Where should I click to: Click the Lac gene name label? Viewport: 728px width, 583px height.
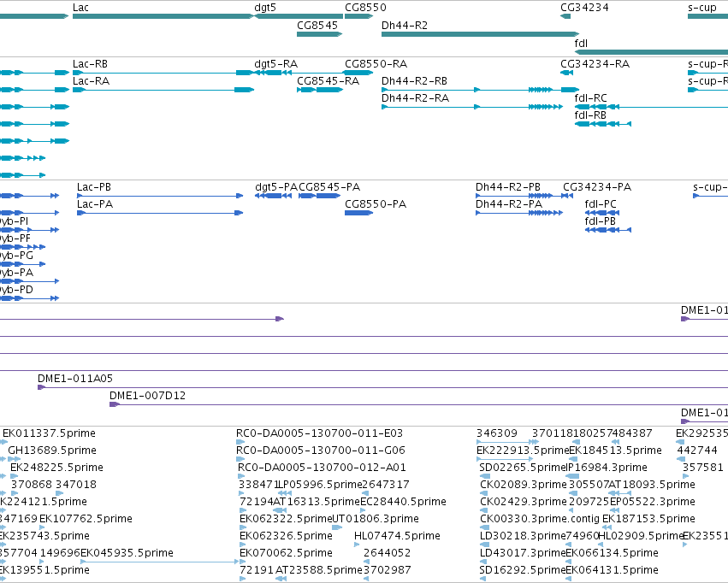click(80, 8)
